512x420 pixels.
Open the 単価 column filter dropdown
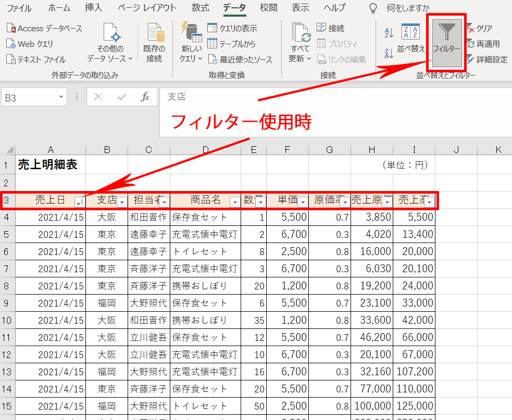(303, 202)
